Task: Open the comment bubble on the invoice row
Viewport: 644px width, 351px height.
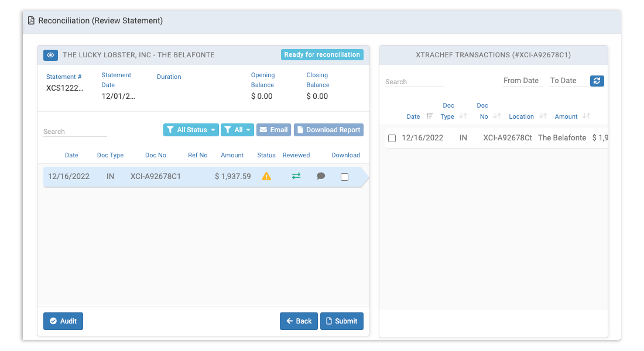Action: coord(321,176)
